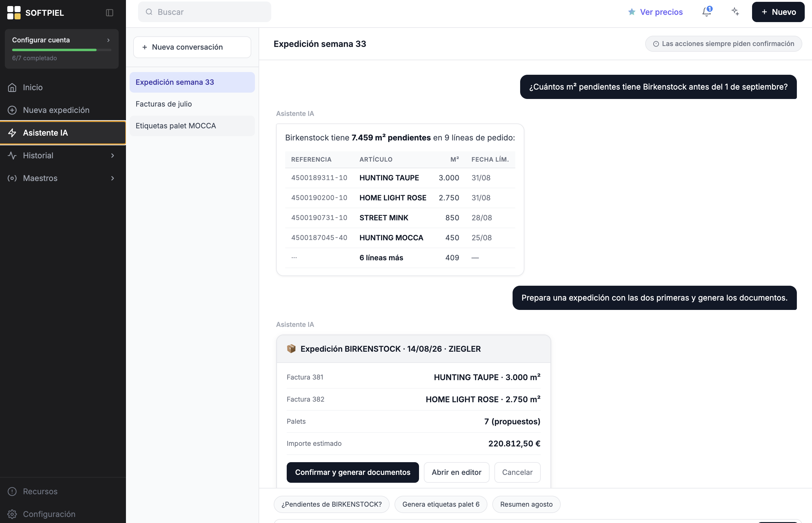Focus the Buscar search field
This screenshot has width=812, height=523.
[205, 12]
